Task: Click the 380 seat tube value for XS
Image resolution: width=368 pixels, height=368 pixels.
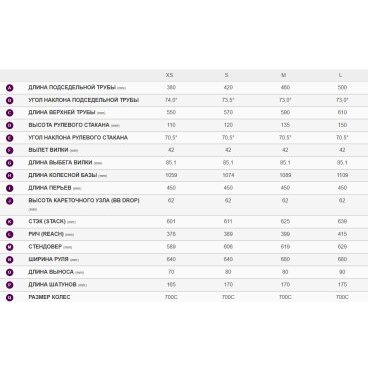Action: point(171,88)
